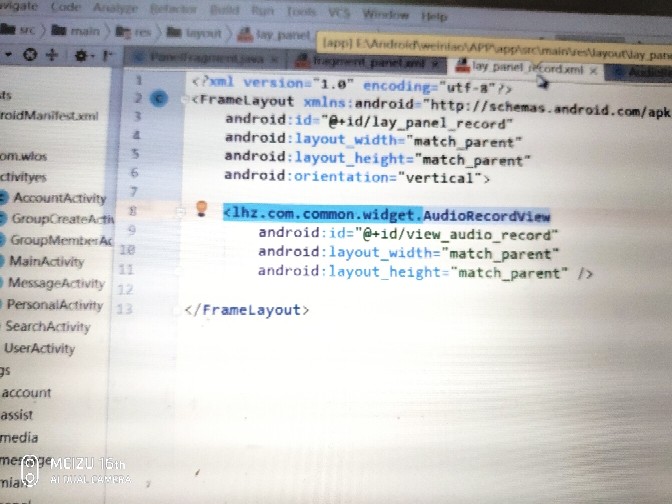Screen dimensions: 672x504
Task: Collapse the FrameLayout fold marker on line 2
Action: [185, 100]
